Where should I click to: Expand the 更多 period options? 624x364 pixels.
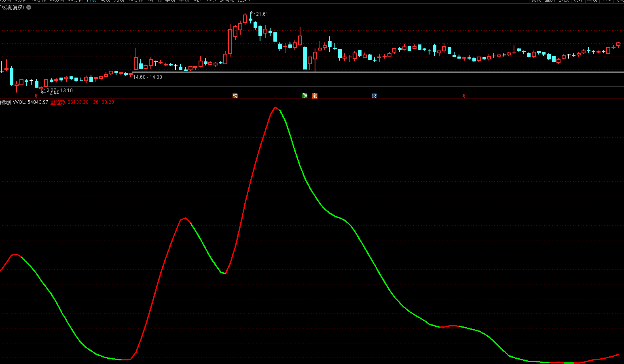coord(242,1)
